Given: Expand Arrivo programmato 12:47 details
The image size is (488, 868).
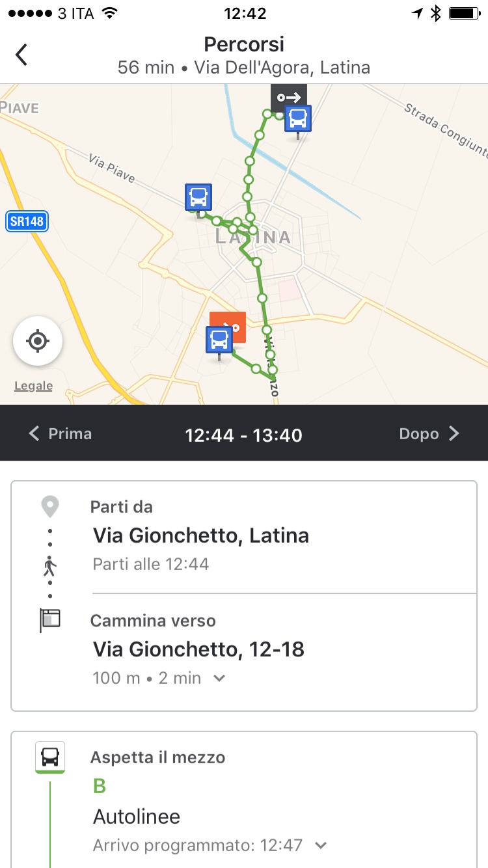Looking at the screenshot, I should click(x=320, y=845).
